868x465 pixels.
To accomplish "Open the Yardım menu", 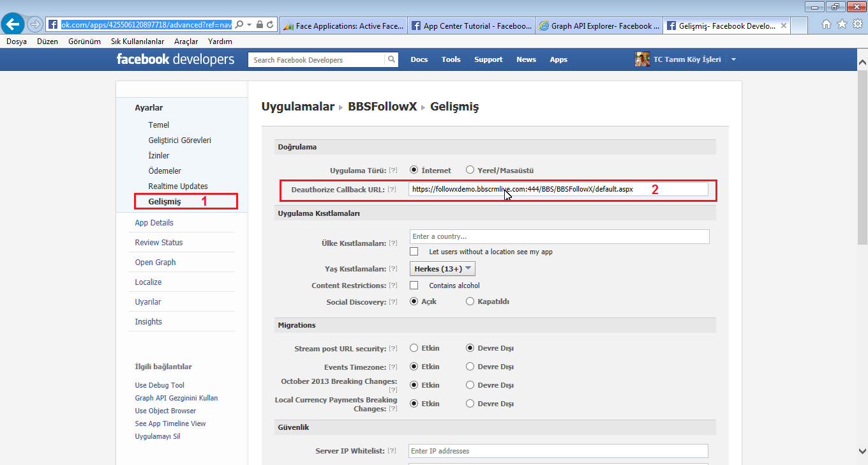I will coord(220,42).
